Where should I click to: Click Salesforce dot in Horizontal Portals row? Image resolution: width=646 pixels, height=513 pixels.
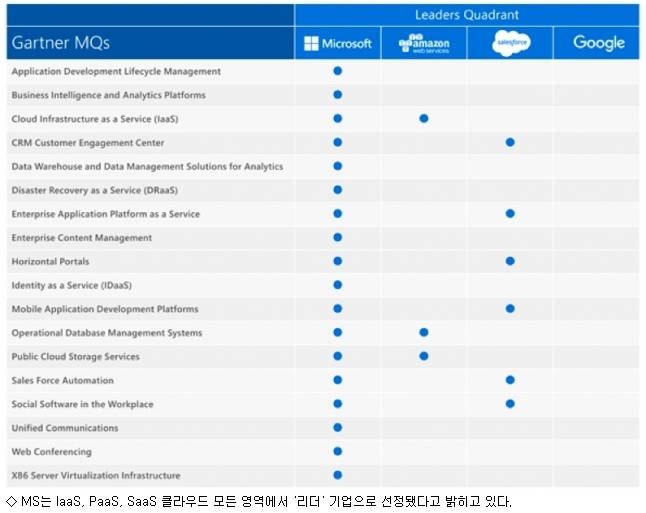510,261
